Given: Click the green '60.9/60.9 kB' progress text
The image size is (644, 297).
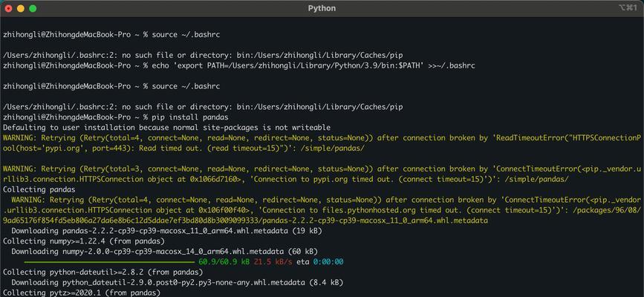Looking at the screenshot, I should 224,261.
